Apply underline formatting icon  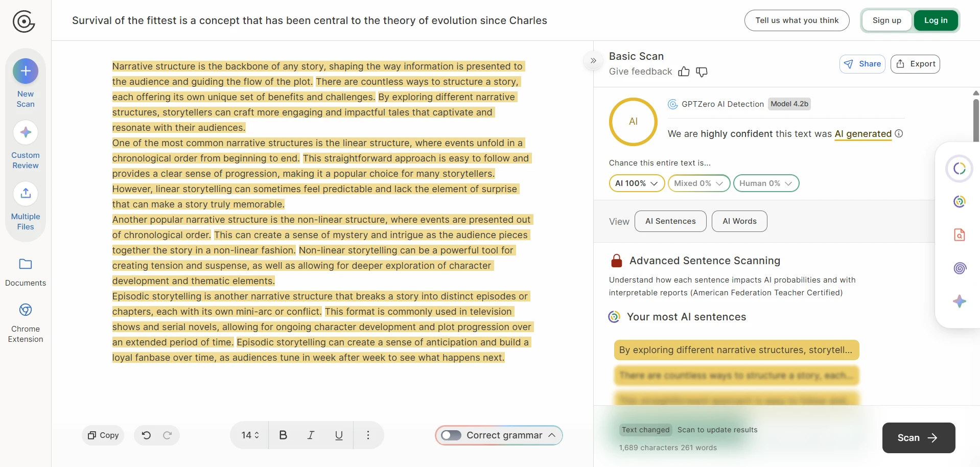(339, 435)
